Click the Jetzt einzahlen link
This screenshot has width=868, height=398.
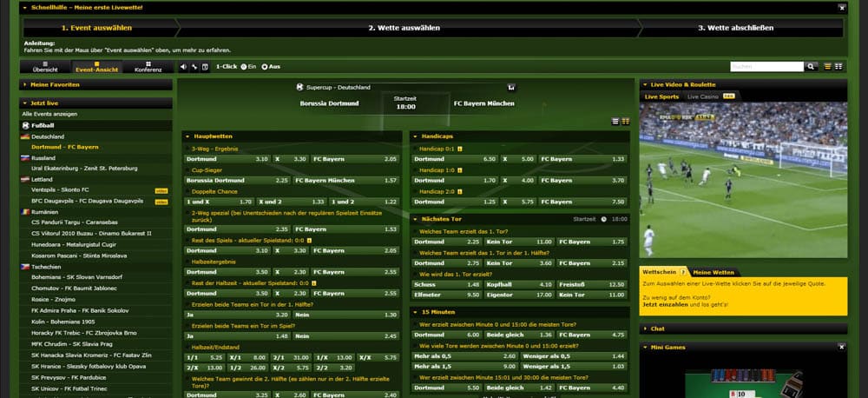pyautogui.click(x=666, y=304)
